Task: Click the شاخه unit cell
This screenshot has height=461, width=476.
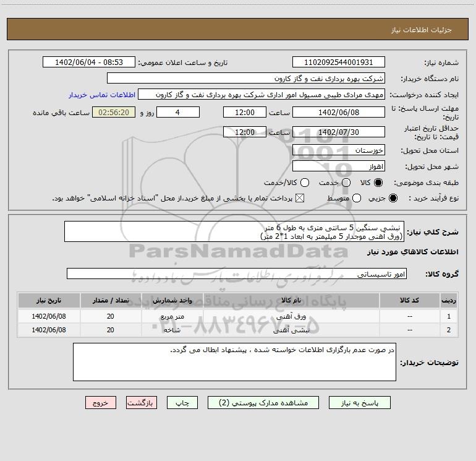Action: tap(172, 330)
